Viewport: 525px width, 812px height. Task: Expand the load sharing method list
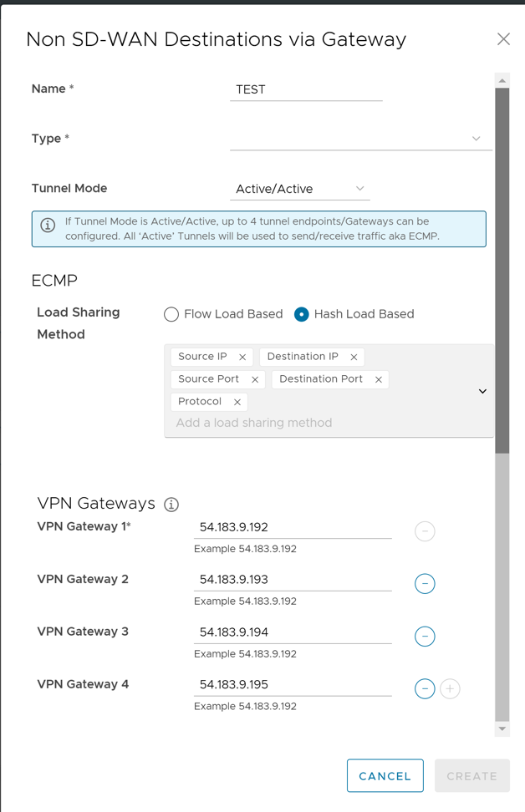[482, 391]
